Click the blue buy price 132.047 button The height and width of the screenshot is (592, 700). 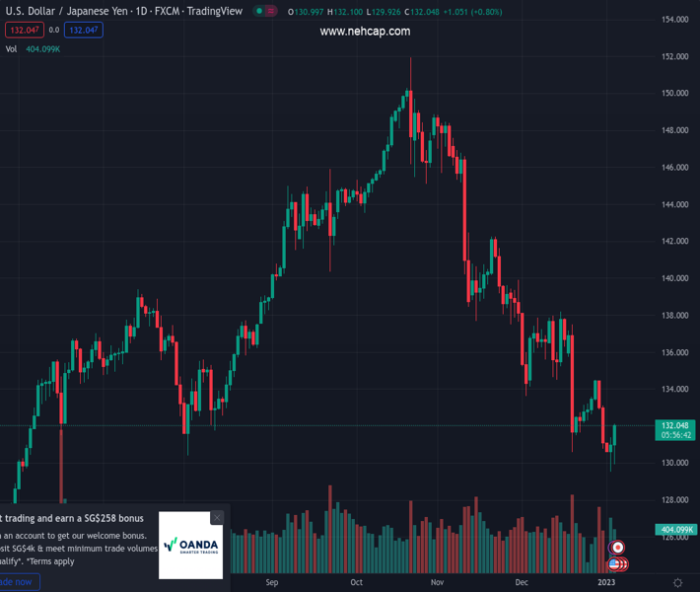coord(84,30)
